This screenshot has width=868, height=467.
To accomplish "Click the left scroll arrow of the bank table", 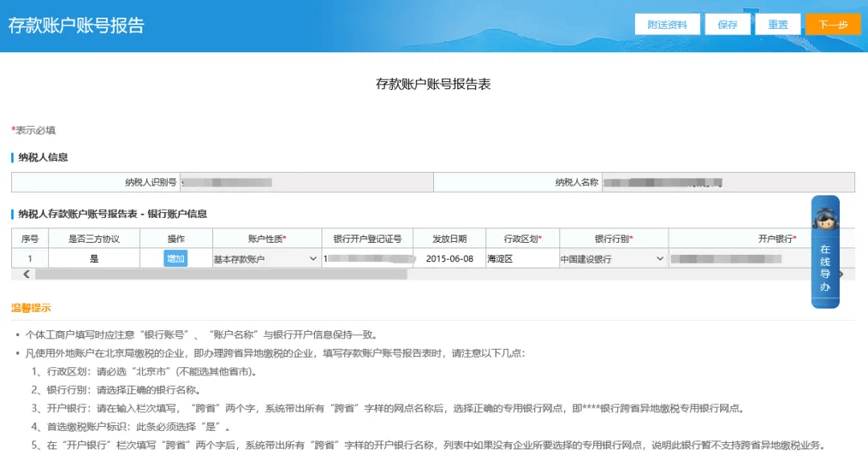I will [x=25, y=275].
